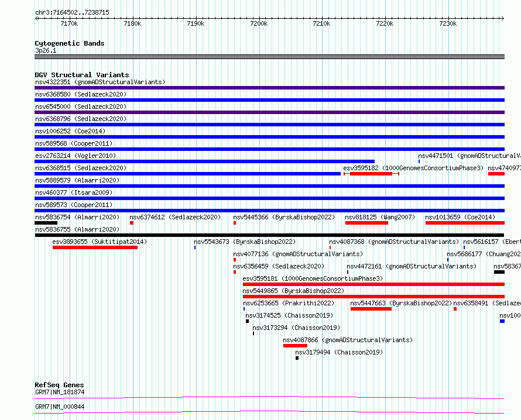Open nsv5889579 (Almarri2020) label
The height and width of the screenshot is (420, 521).
(77, 180)
